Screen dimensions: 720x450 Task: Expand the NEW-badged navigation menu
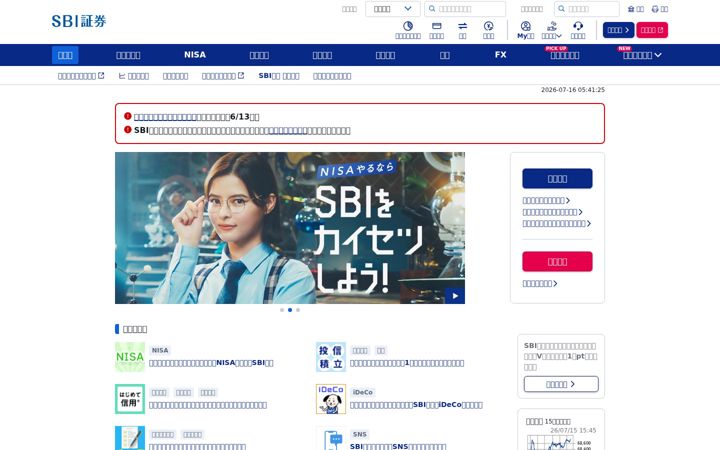pyautogui.click(x=642, y=55)
